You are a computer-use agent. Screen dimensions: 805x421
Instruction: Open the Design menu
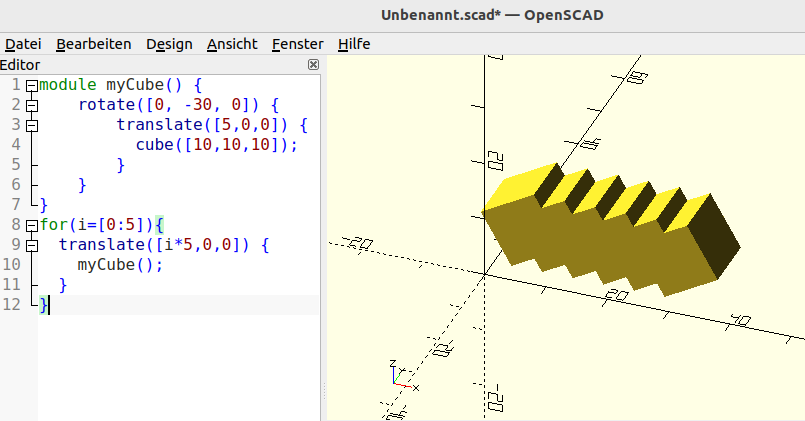[169, 44]
